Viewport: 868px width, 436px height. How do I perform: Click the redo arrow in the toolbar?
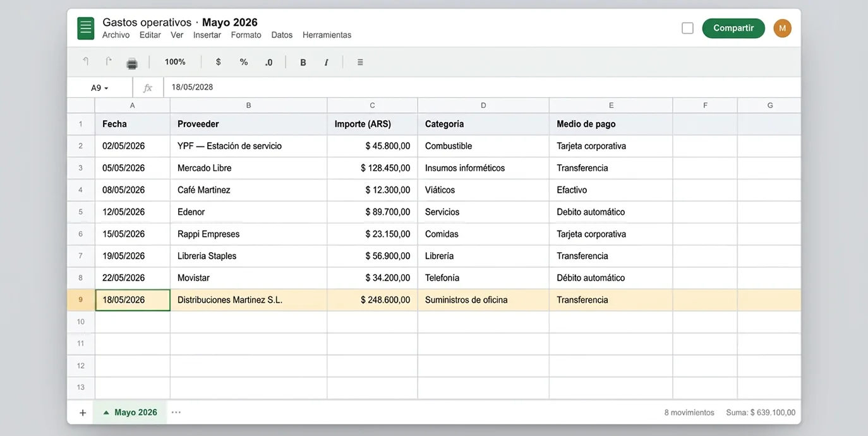[x=109, y=62]
